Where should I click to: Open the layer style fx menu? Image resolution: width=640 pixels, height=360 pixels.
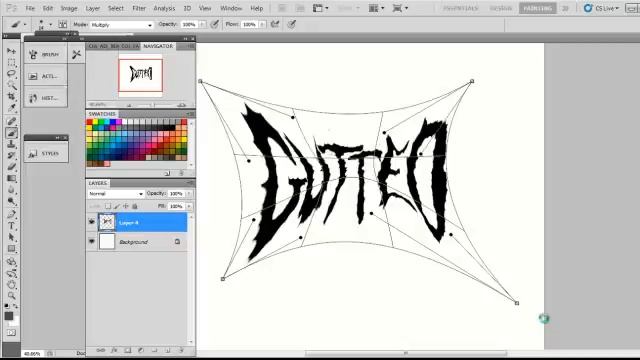coord(114,350)
